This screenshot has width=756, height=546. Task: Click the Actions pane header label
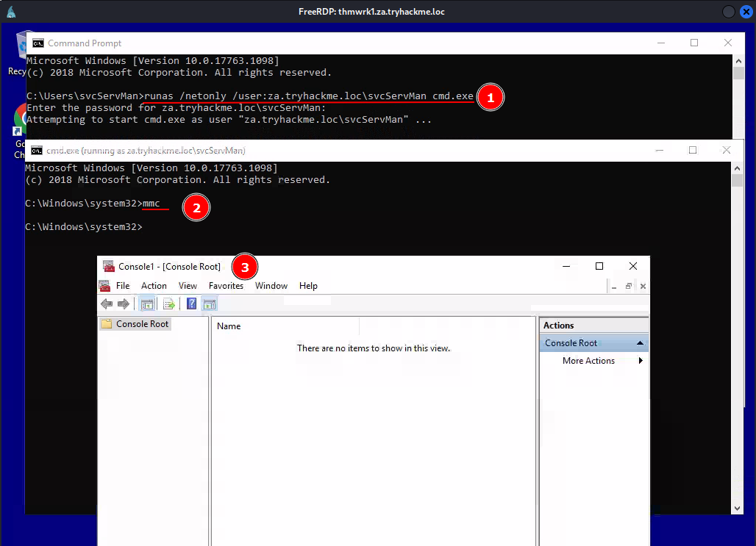559,326
